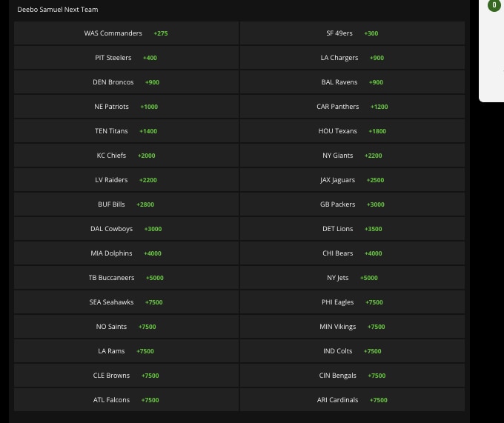
Task: Select ARI Cardinals +7500 odds
Action: coord(352,400)
